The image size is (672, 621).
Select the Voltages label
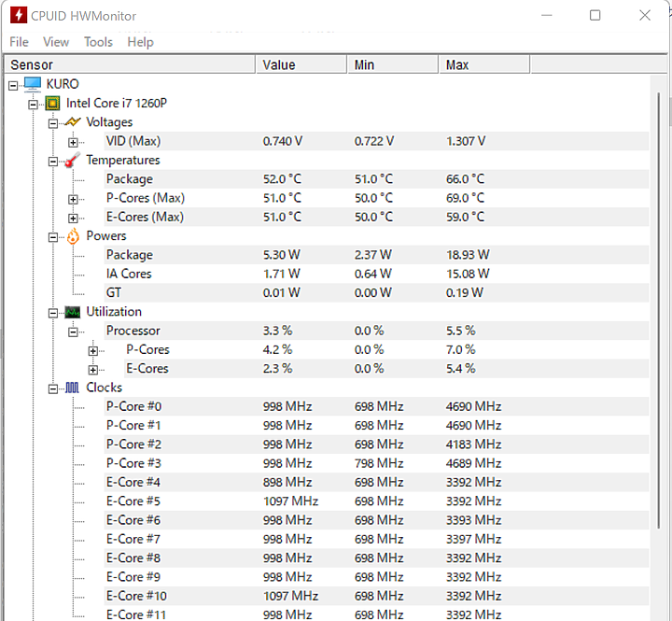109,122
